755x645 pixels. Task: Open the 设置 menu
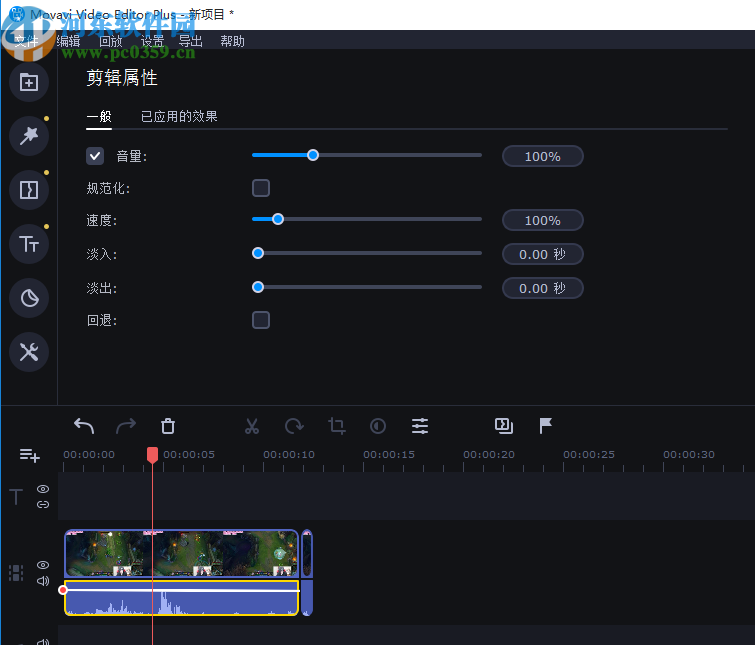pyautogui.click(x=153, y=41)
